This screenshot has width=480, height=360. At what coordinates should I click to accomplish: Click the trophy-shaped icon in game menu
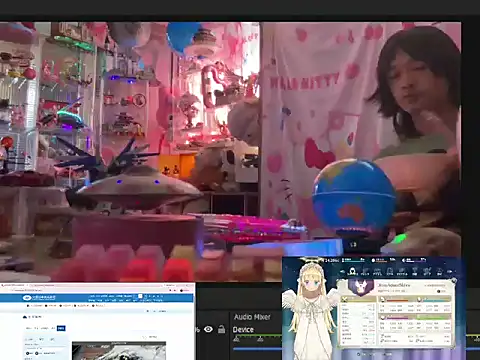pos(415,272)
